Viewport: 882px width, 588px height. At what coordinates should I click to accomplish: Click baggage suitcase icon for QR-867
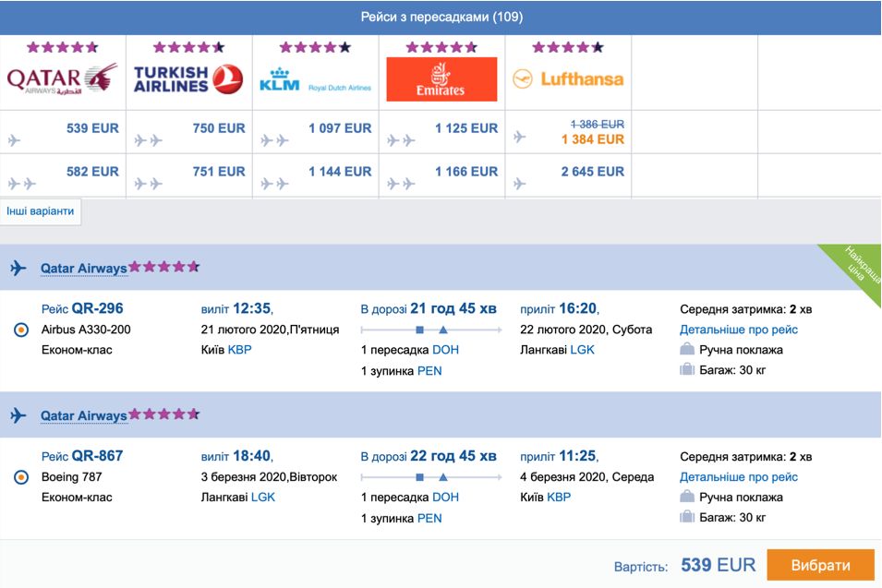coord(687,517)
